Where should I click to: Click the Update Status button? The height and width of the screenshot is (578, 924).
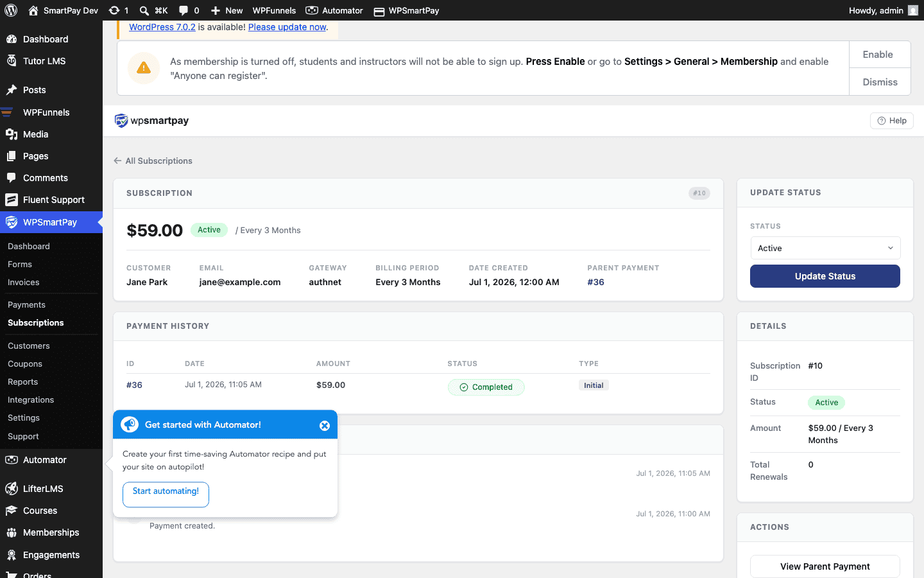click(825, 276)
